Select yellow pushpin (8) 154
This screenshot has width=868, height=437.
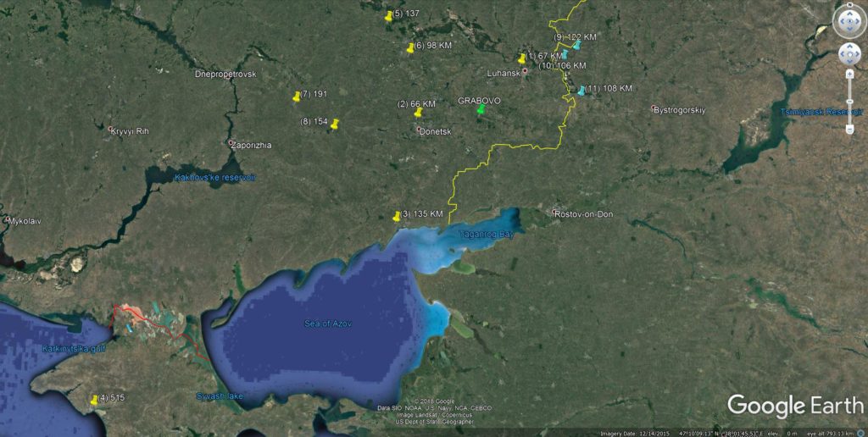tap(335, 124)
